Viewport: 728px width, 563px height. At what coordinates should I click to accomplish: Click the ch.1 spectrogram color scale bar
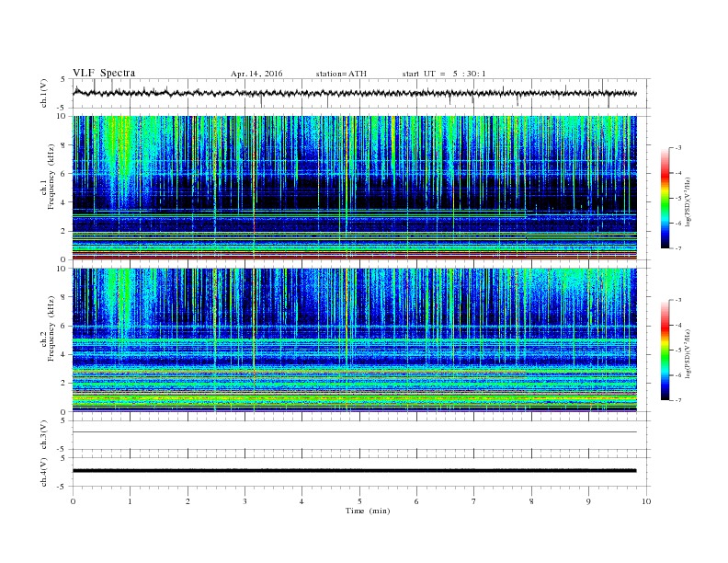(x=665, y=198)
